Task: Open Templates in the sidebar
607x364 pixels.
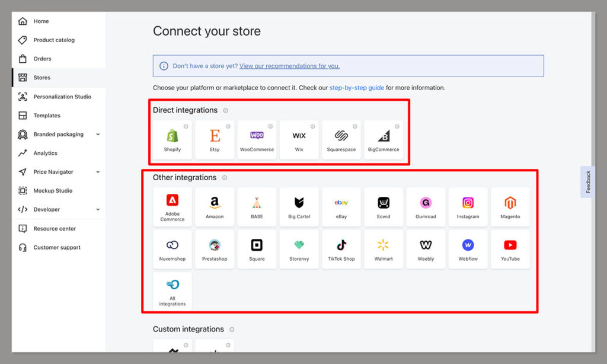Action: click(59, 116)
